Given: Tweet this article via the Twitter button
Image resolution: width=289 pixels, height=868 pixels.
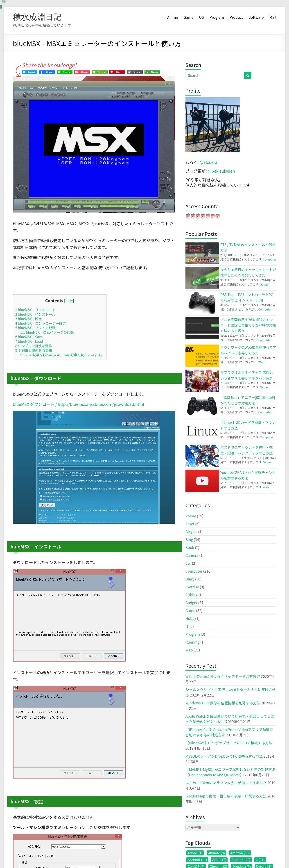Looking at the screenshot, I should pos(29,72).
